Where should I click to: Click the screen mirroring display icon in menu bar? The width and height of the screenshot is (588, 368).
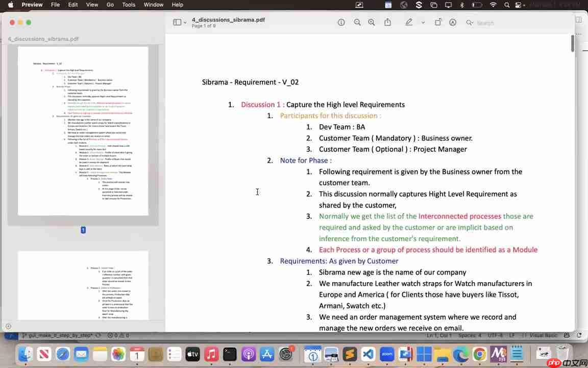click(448, 5)
